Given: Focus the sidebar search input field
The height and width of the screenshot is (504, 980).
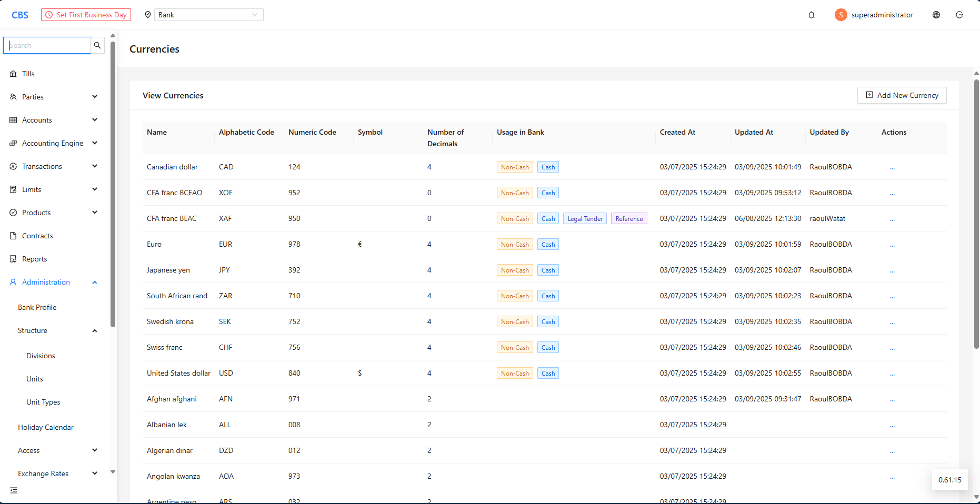Looking at the screenshot, I should [x=47, y=45].
